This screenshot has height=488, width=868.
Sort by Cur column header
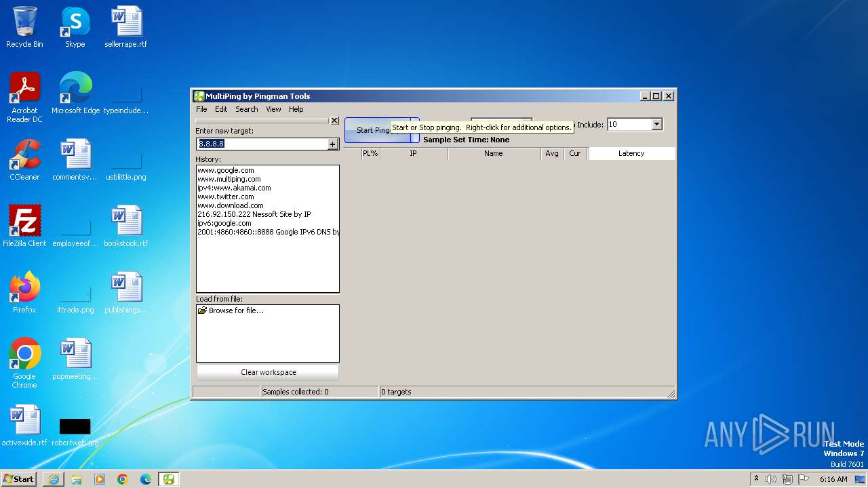(x=575, y=154)
